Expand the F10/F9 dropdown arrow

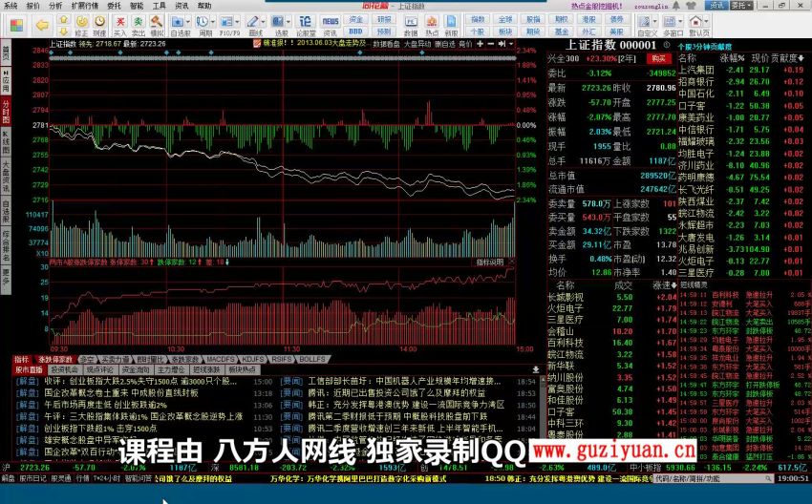click(x=237, y=22)
